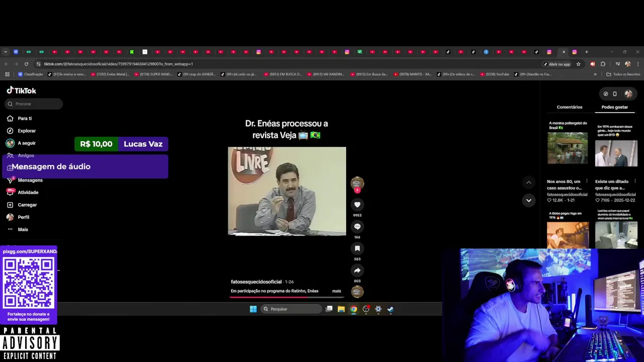Open options for 'Existe um ditado' video
The image size is (644, 362).
tap(635, 182)
